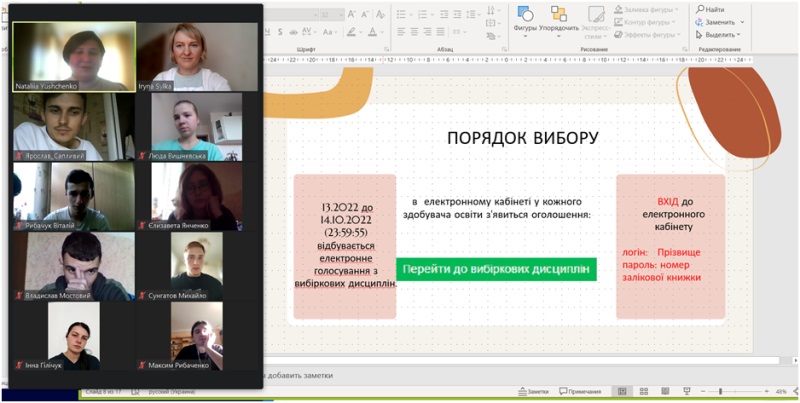Screen dimensions: 800x403
Task: Select Natalia Yushchenko's video tile
Action: click(73, 57)
